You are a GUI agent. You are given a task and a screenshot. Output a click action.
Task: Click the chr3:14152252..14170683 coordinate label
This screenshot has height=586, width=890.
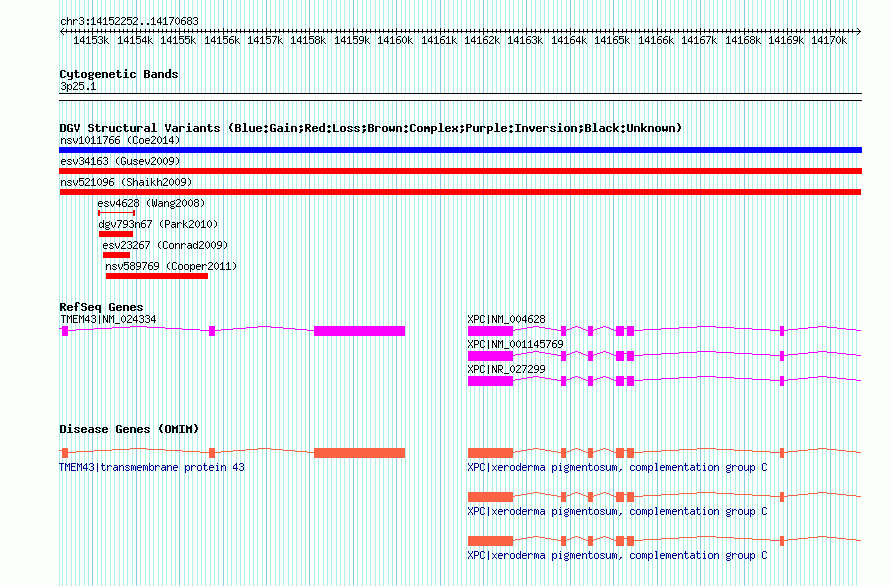pos(129,21)
